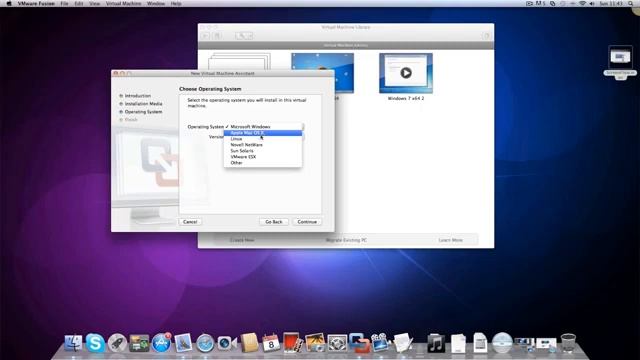Click Cancel in the New Virtual Machine Assistant
Screen dimensions: 640x360
190,222
